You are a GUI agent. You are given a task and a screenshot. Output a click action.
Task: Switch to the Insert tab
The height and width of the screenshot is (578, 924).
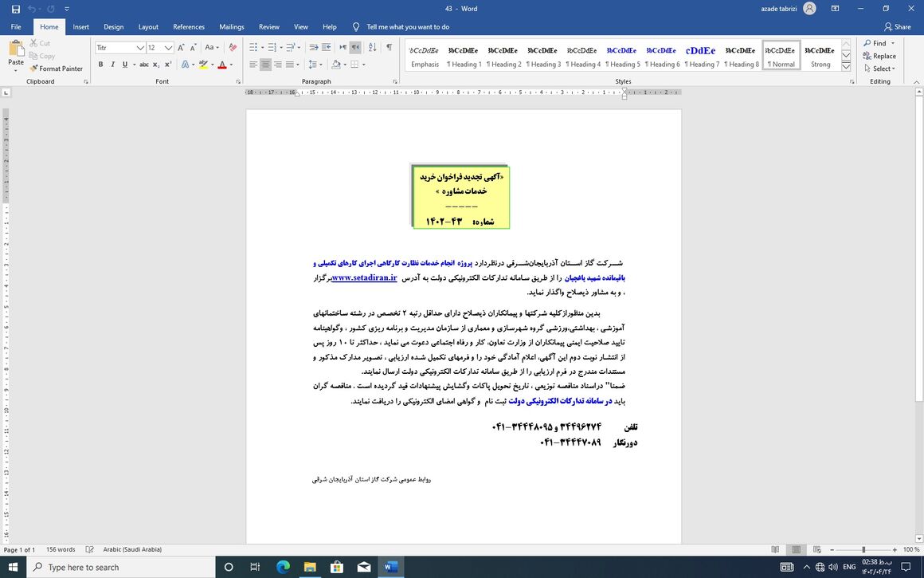tap(80, 26)
